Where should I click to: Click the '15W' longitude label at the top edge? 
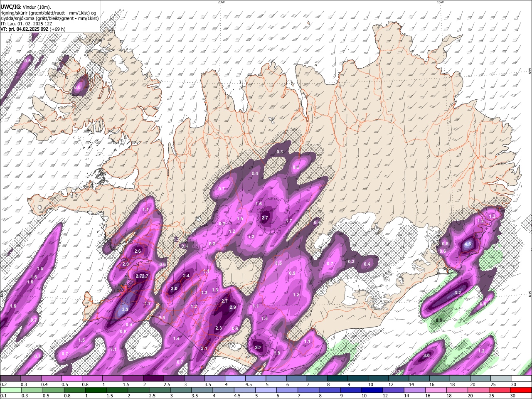440,2
